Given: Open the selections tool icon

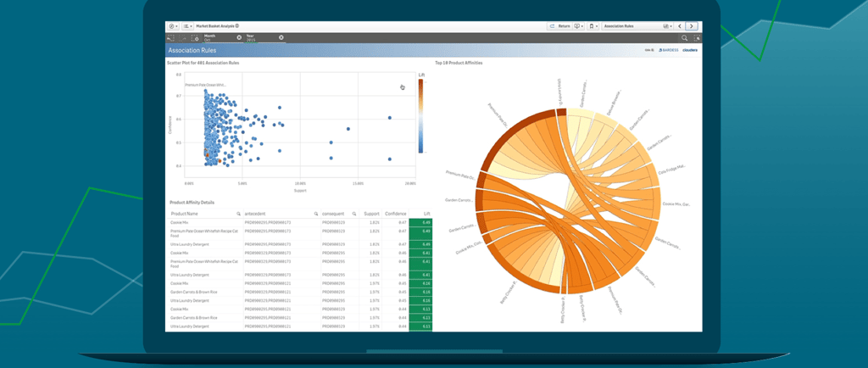Looking at the screenshot, I should pyautogui.click(x=697, y=37).
